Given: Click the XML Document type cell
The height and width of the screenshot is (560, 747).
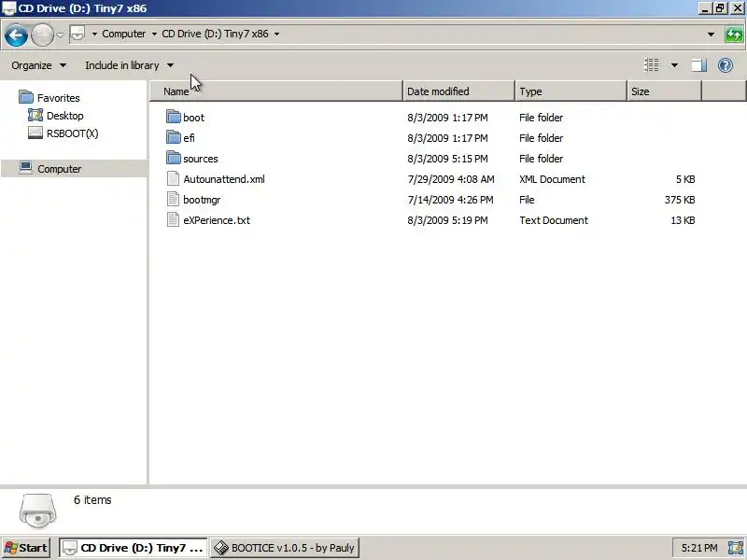Looking at the screenshot, I should [552, 179].
